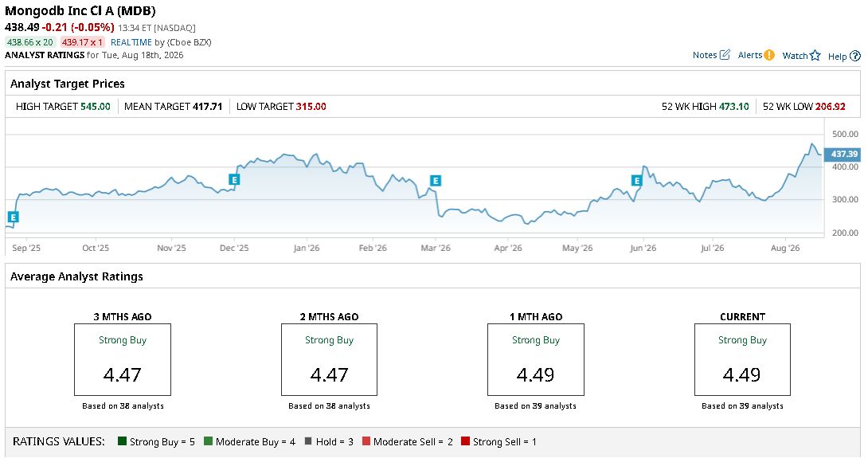The height and width of the screenshot is (466, 868).
Task: Click the ask quote 439.17 x 1
Action: pyautogui.click(x=82, y=42)
